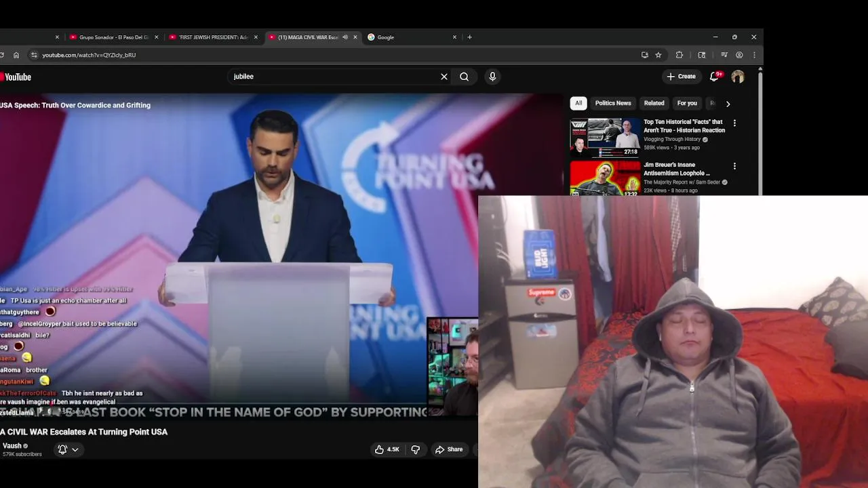Like the video with 4.5K likes
Viewport: 868px width, 488px height.
click(388, 449)
